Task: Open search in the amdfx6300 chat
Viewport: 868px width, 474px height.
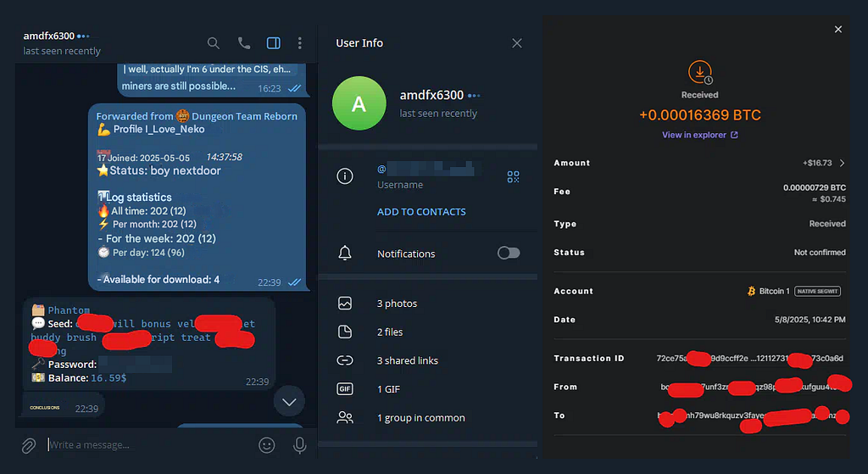Action: (213, 42)
